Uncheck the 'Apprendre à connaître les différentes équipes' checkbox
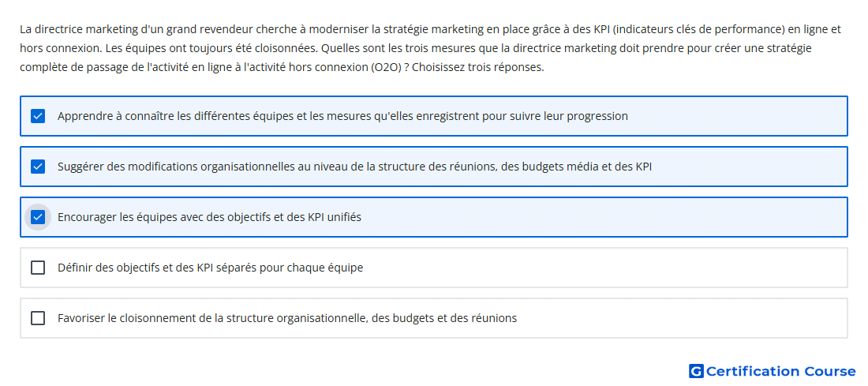868x386 pixels. pos(38,116)
